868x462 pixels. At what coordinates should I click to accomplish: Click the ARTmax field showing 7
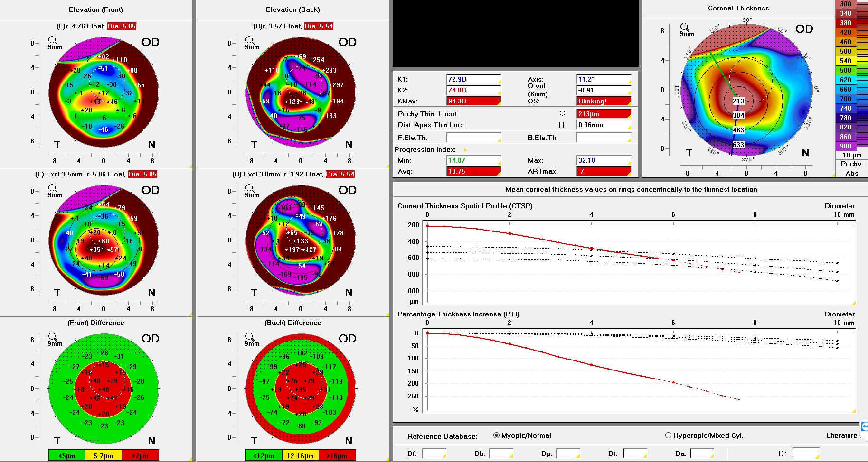pos(604,171)
